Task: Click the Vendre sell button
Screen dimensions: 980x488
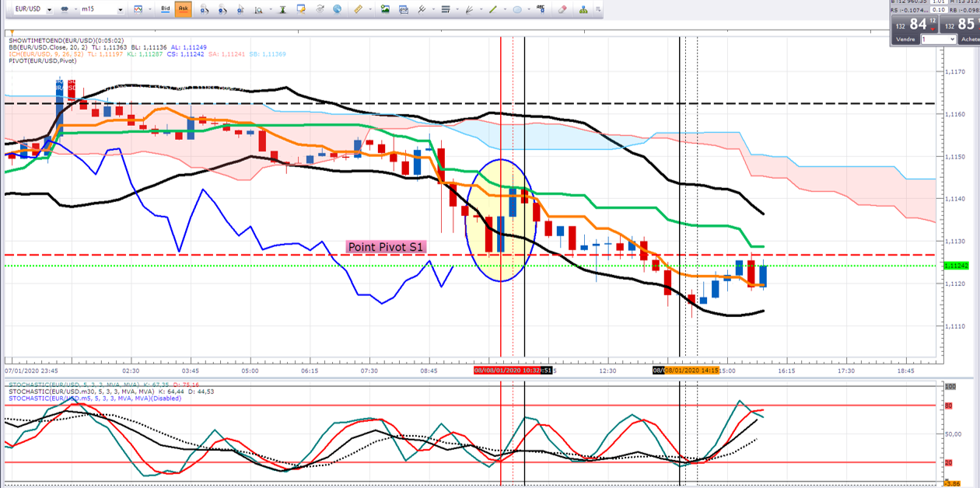Action: pyautogui.click(x=905, y=39)
